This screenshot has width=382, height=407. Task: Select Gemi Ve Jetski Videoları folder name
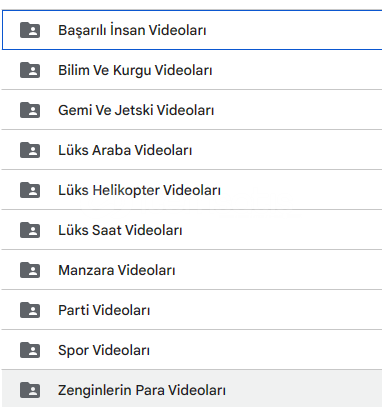pos(136,110)
